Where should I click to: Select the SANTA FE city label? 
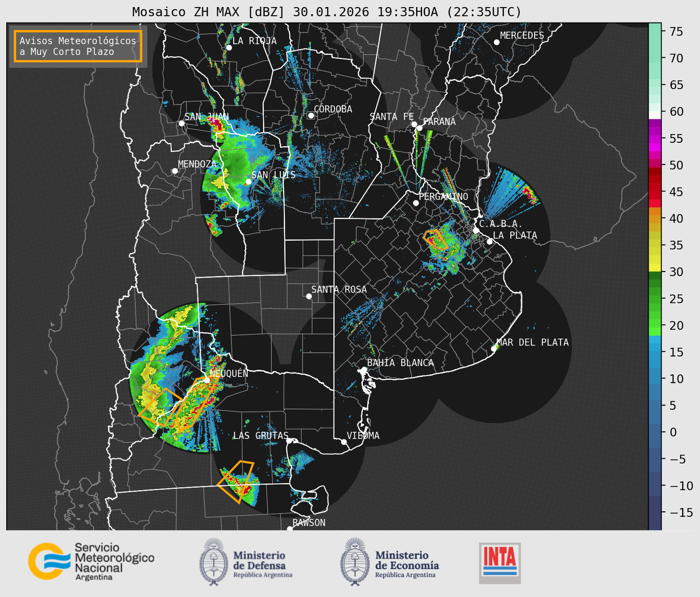click(x=392, y=117)
